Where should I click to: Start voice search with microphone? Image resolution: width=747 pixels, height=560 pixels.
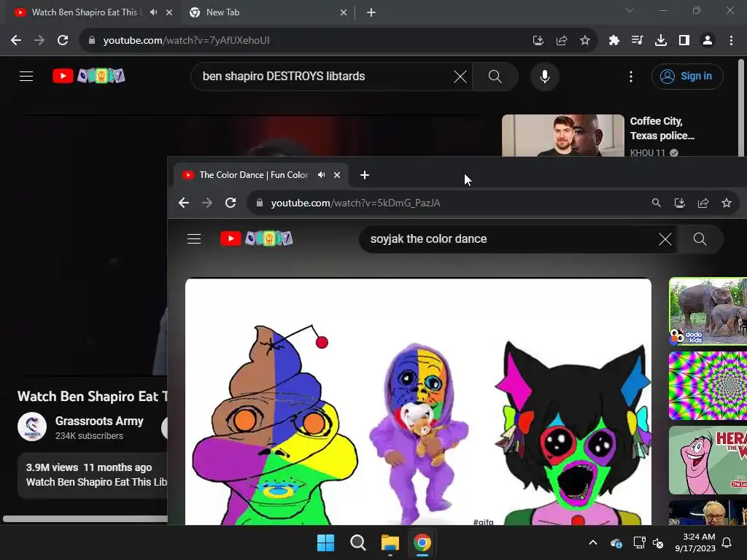click(x=544, y=76)
